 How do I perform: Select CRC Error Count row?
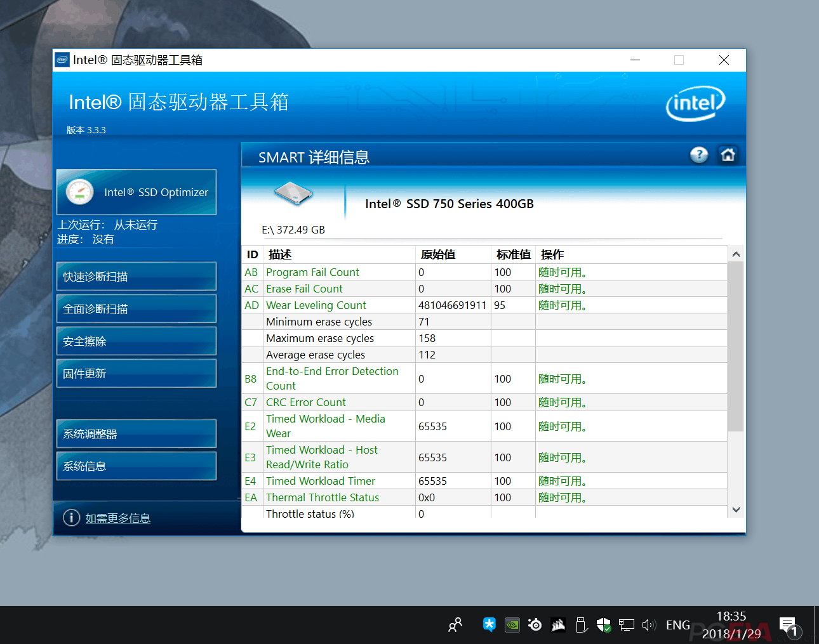(484, 402)
